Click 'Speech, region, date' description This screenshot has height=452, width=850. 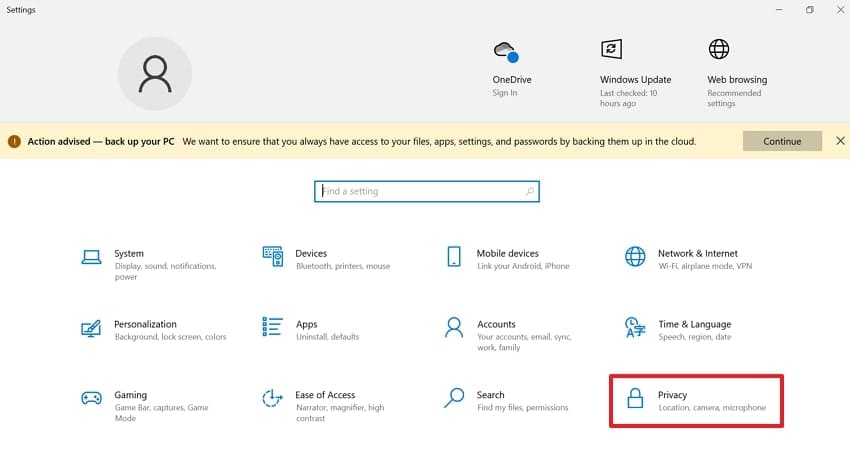point(694,337)
